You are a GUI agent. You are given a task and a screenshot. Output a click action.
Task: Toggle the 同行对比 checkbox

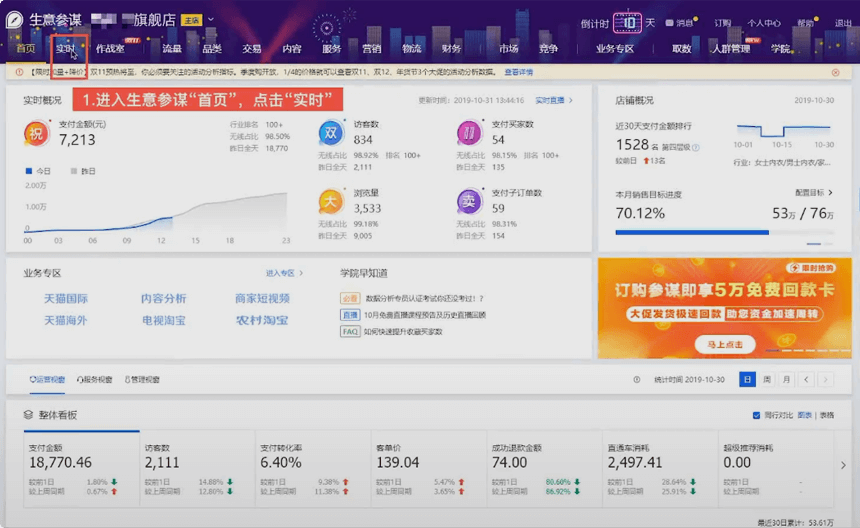point(756,415)
